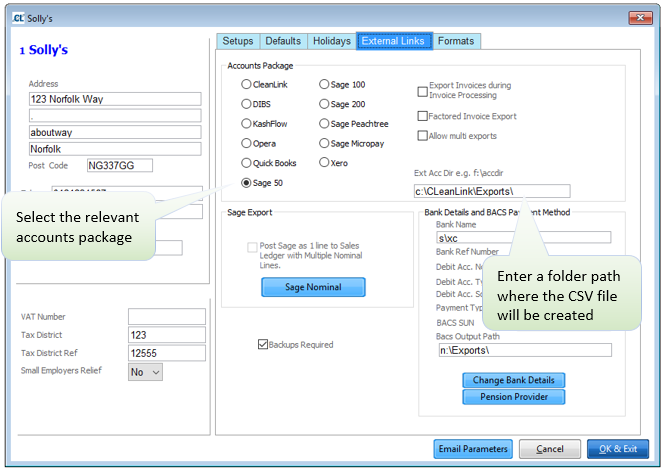Click the second address line field

point(115,115)
